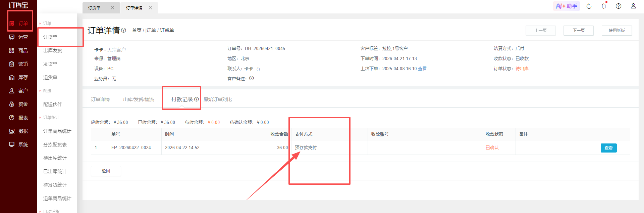Open 订单商品统计 in the submenu
This screenshot has width=644, height=213.
click(57, 131)
